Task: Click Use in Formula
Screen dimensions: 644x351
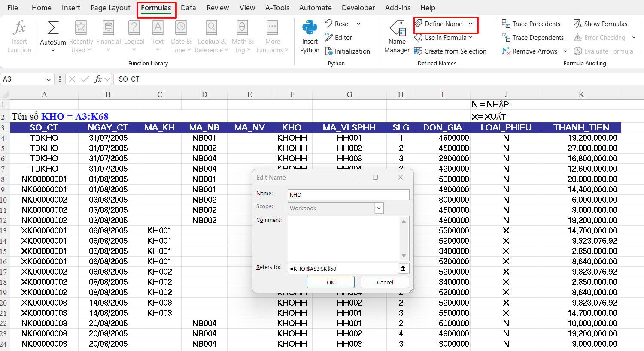Action: pos(443,37)
